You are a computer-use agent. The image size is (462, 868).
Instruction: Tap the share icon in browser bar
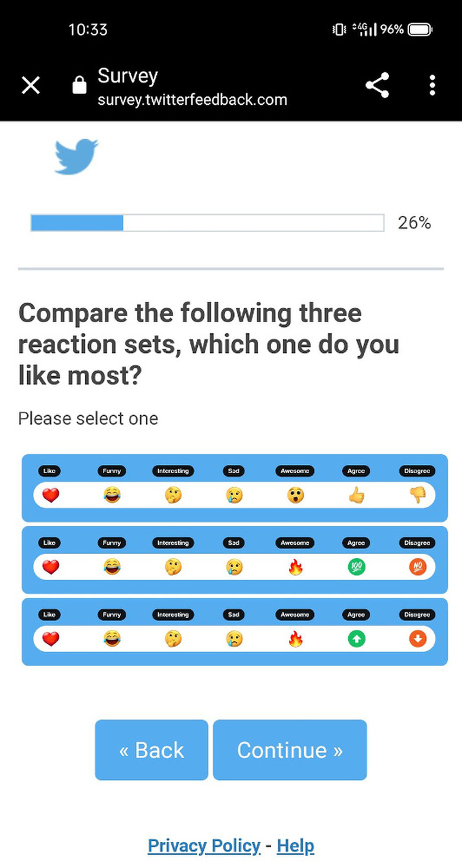tap(377, 85)
